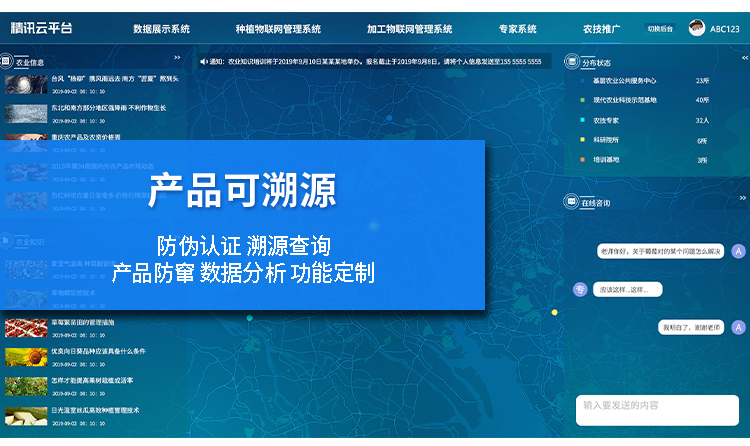This screenshot has width=750, height=446.
Task: Collapse the 农业信息 panel with its chevron
Action: point(177,58)
